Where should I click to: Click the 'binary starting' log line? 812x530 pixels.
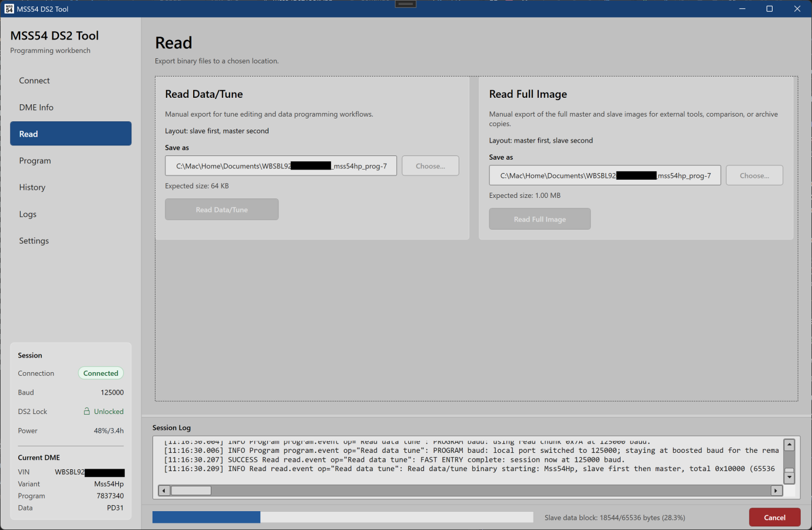pos(470,469)
